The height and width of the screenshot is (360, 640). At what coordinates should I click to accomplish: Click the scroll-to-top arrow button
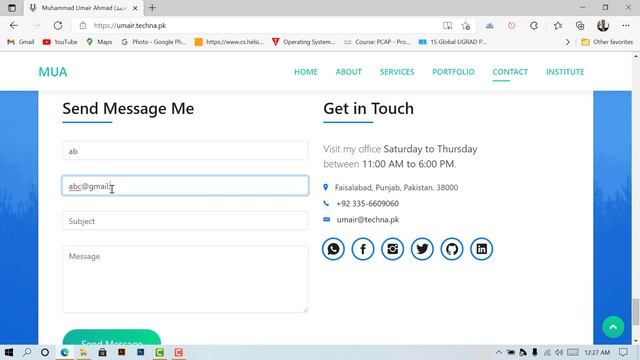click(613, 327)
